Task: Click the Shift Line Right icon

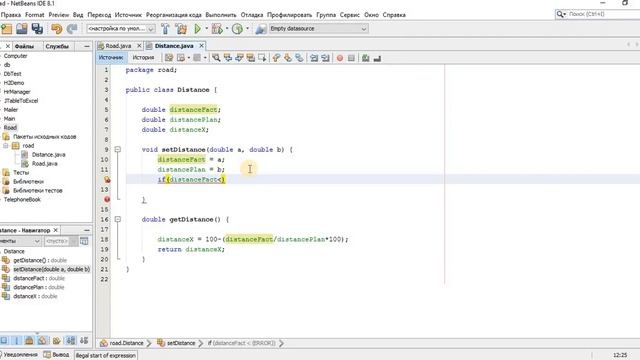Action: (325, 58)
